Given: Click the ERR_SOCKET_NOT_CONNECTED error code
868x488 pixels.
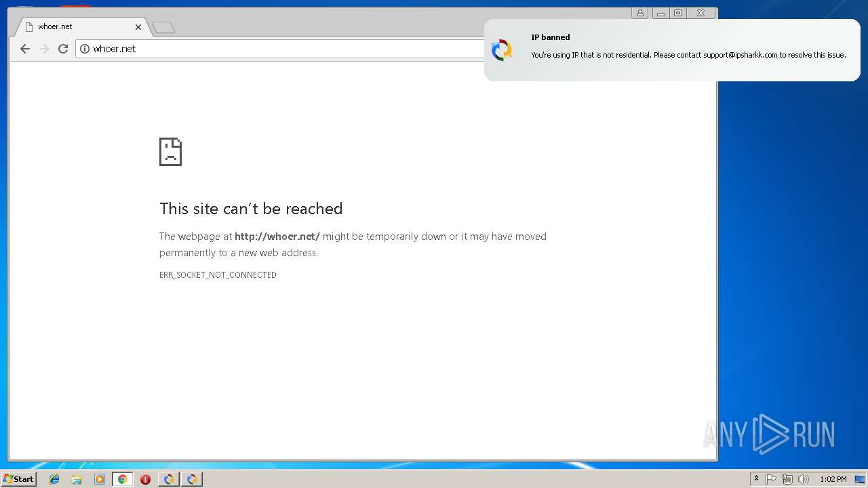Looking at the screenshot, I should tap(218, 275).
